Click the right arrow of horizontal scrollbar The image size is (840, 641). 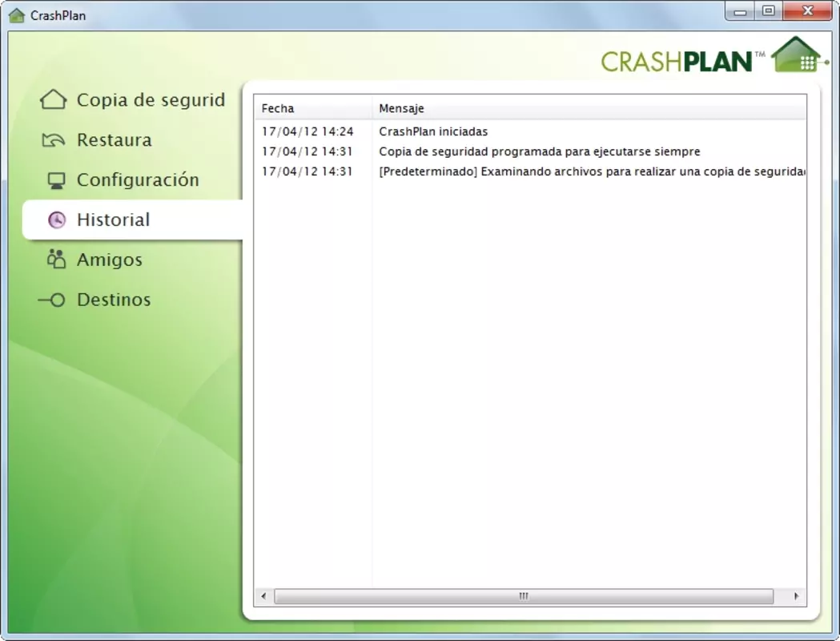click(x=796, y=596)
